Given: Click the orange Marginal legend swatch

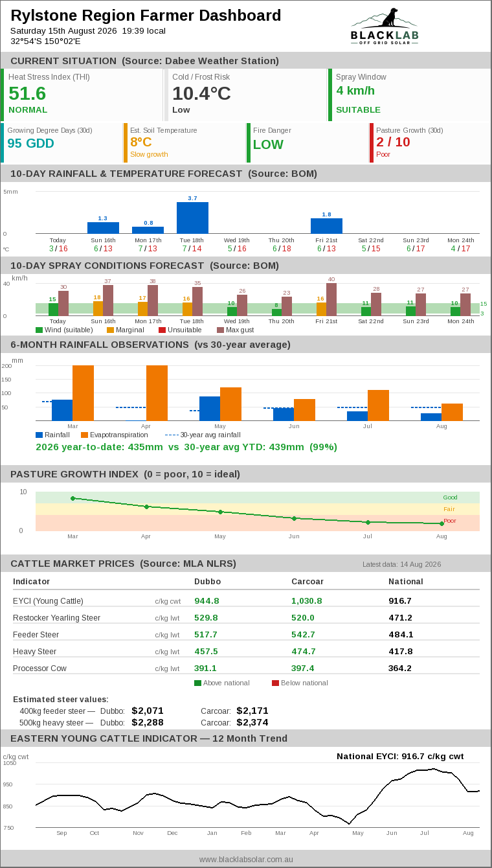Looking at the screenshot, I should click(x=110, y=330).
